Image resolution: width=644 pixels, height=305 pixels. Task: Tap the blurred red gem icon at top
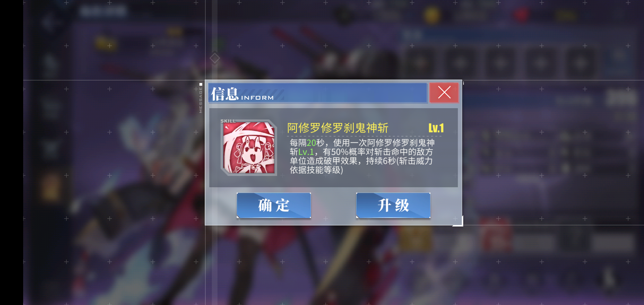coord(522,15)
